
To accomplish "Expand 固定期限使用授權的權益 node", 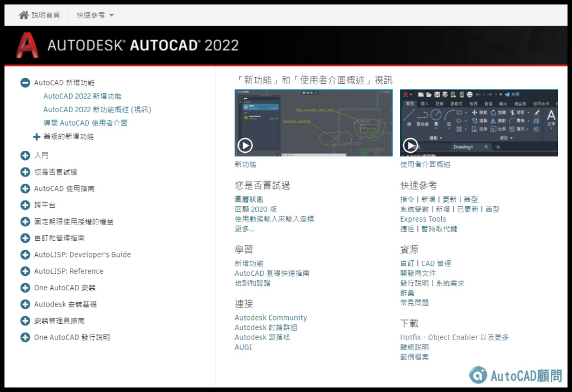I will point(25,222).
